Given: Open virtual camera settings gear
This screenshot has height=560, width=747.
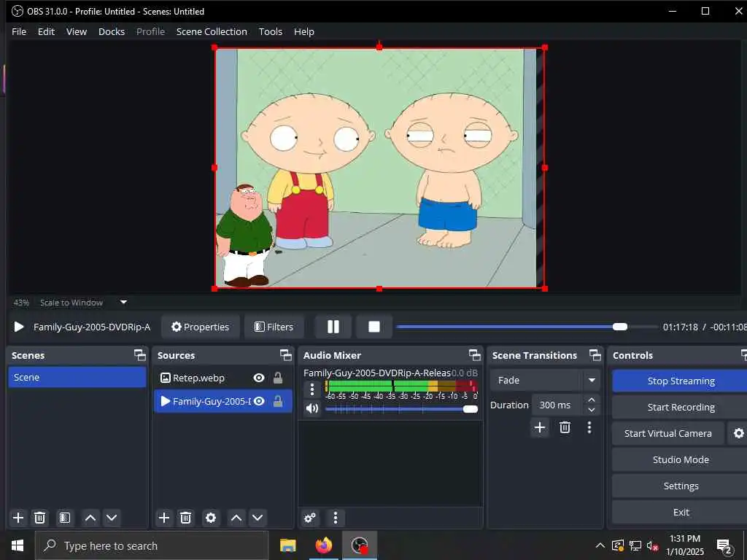Looking at the screenshot, I should [738, 433].
